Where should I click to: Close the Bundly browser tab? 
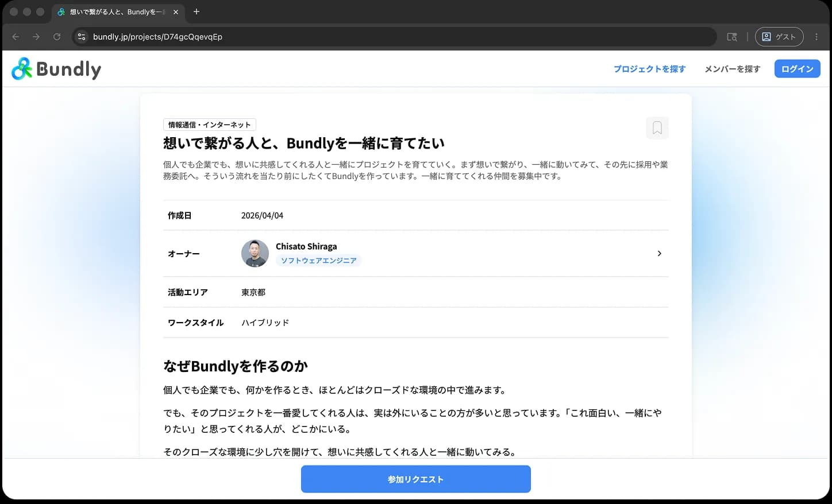pyautogui.click(x=176, y=11)
